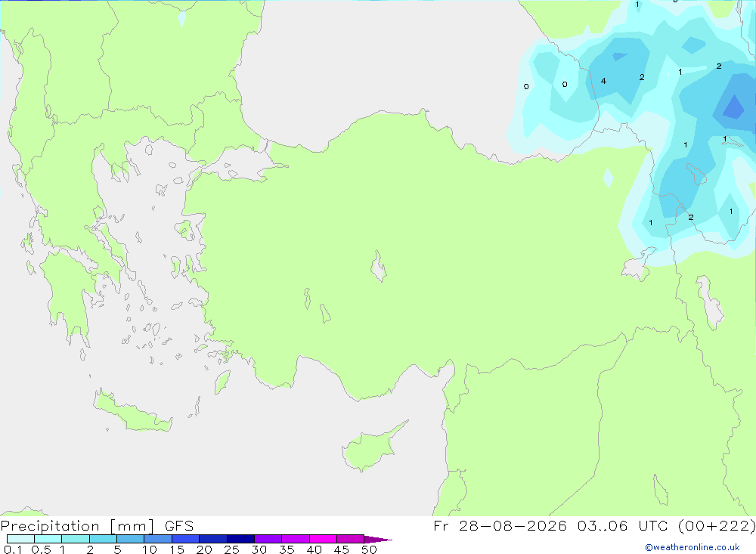The height and width of the screenshot is (554, 756).
Task: Select the dark navy legend swatch between 25 and 30
Action: [x=240, y=539]
